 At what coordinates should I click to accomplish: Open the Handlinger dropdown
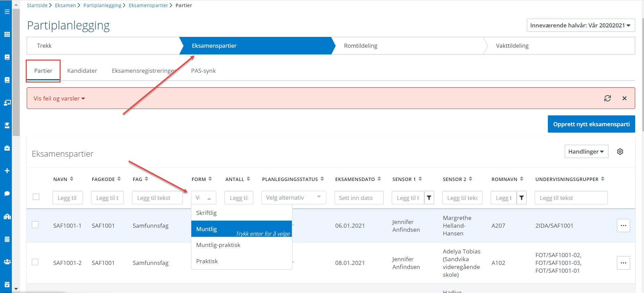click(x=586, y=152)
